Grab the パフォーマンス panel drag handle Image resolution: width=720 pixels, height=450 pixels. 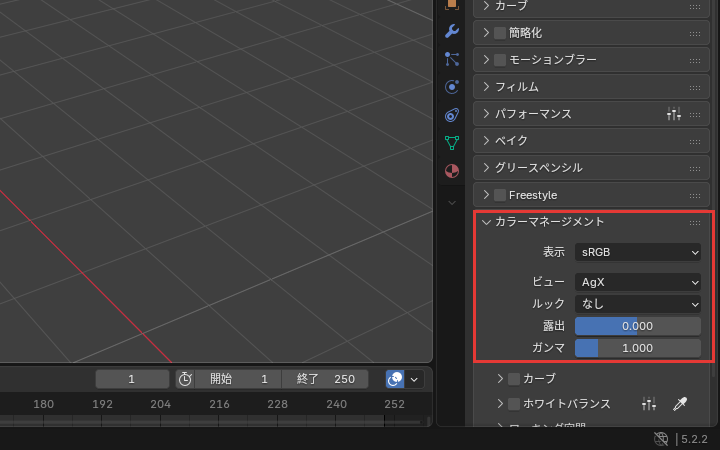tap(695, 114)
